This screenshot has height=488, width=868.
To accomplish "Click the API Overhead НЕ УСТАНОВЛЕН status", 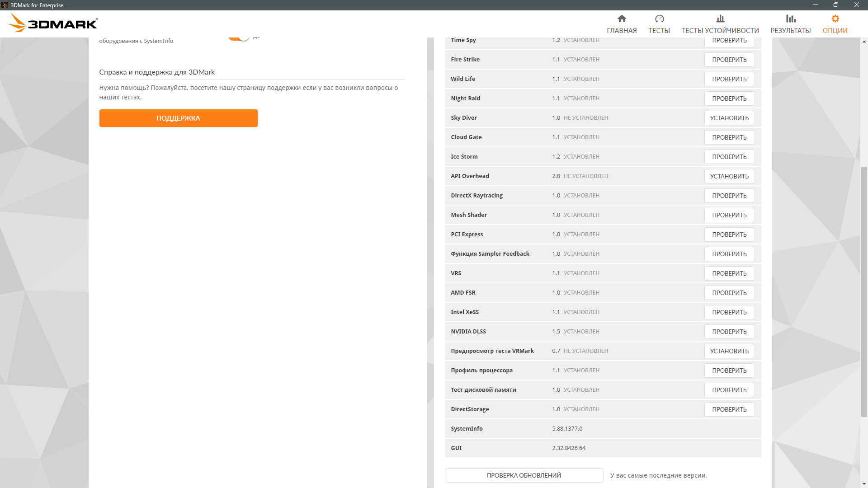I will click(x=585, y=176).
